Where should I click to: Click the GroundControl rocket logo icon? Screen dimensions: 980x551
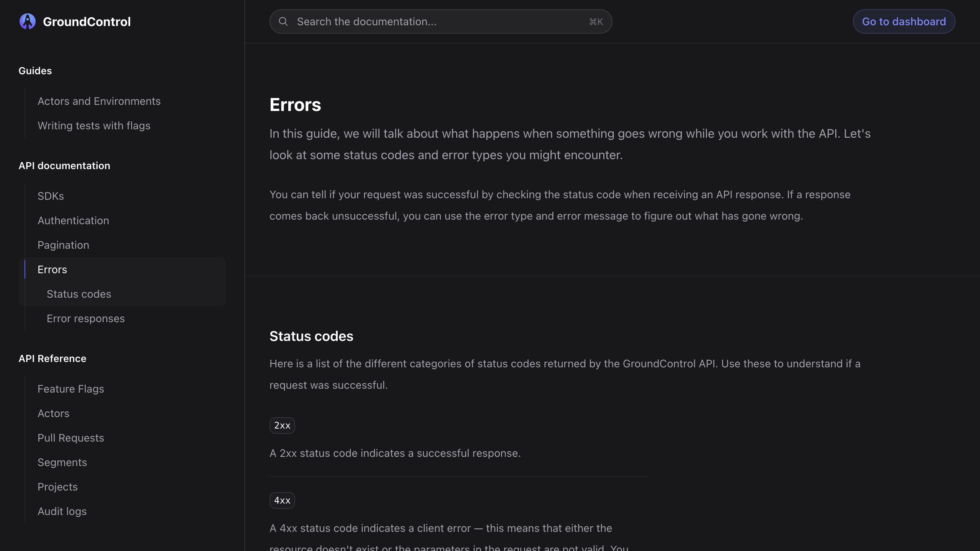click(x=28, y=21)
